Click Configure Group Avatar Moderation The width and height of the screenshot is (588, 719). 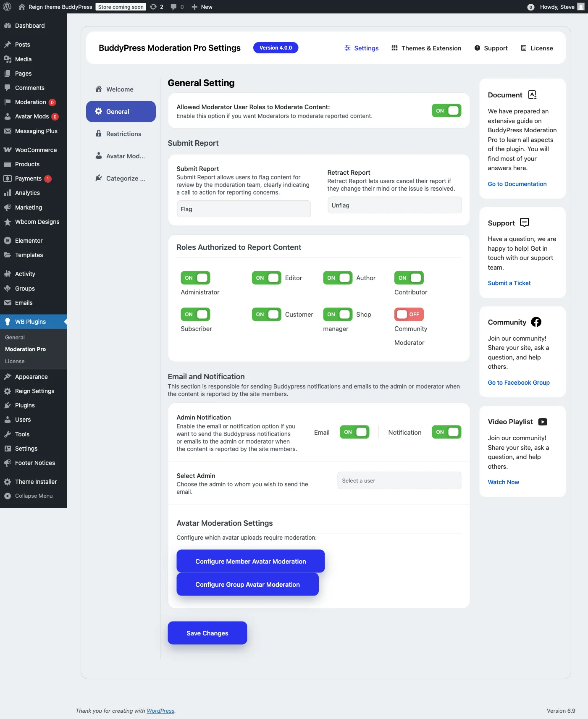[248, 584]
